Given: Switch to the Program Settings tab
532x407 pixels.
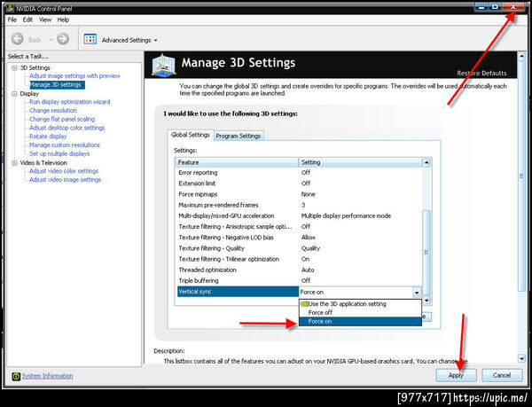Looking at the screenshot, I should click(x=239, y=136).
